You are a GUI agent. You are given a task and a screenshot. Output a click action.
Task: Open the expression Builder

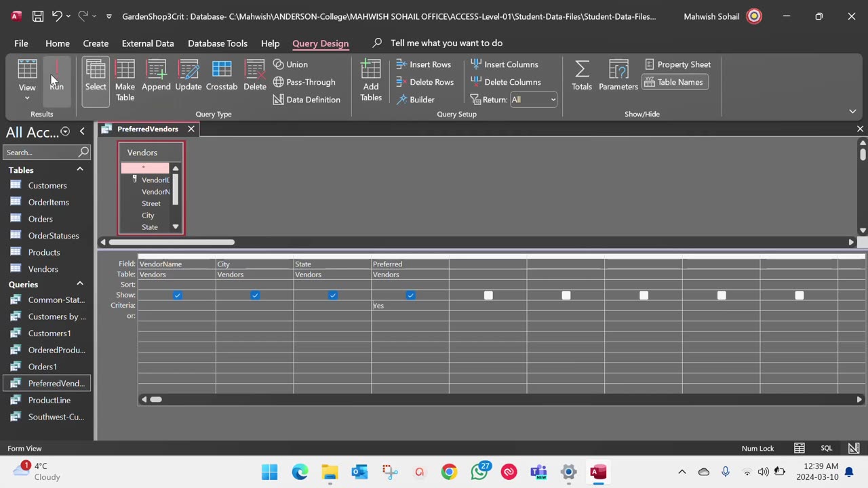(416, 100)
